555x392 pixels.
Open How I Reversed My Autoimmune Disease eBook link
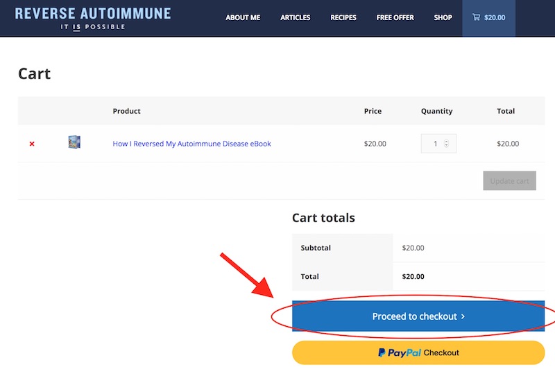(191, 144)
